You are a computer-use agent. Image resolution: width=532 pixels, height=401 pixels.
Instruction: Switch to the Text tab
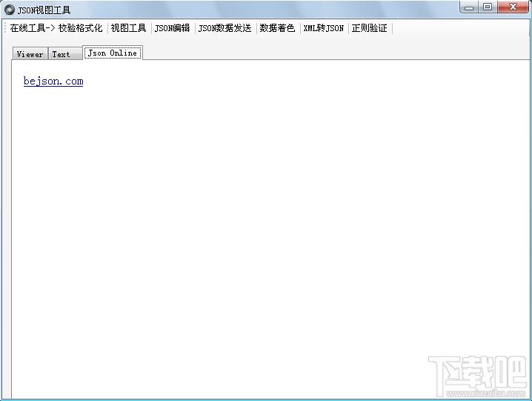pyautogui.click(x=61, y=54)
